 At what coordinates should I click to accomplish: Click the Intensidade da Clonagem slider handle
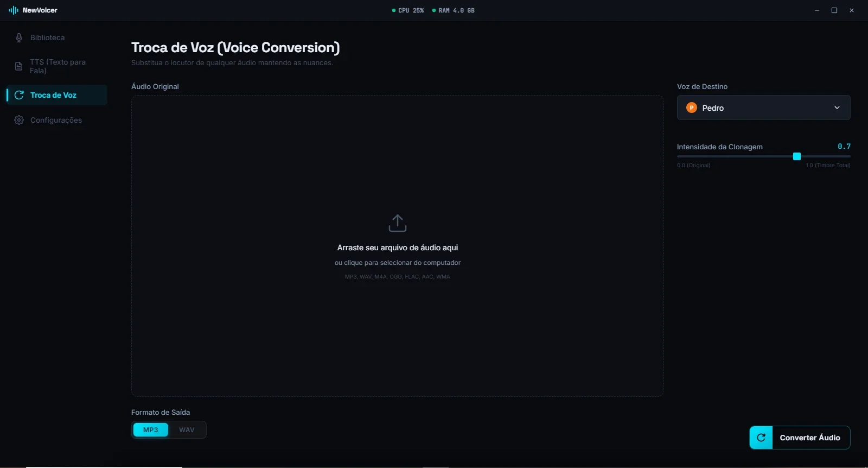coord(797,156)
